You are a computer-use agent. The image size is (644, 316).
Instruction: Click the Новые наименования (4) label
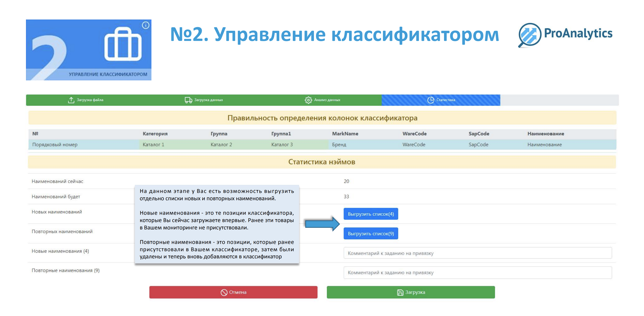coord(60,251)
